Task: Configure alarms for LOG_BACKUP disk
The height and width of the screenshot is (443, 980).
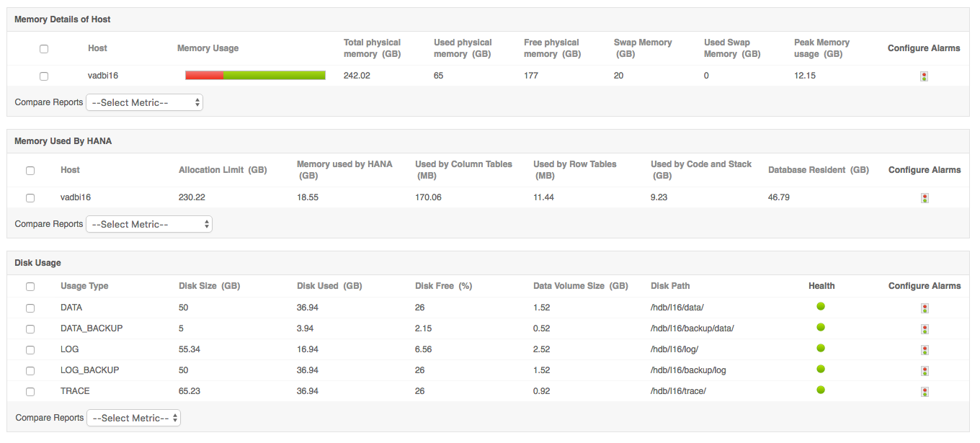Action: point(925,371)
